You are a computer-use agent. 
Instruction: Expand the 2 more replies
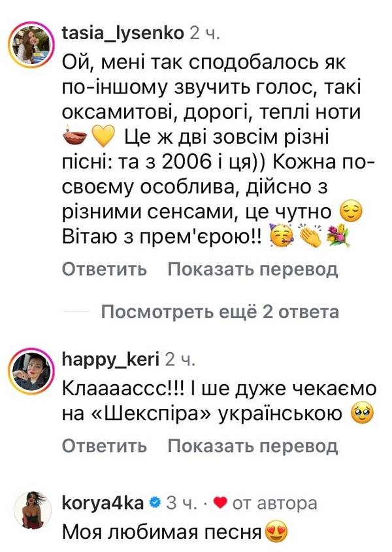click(x=220, y=312)
